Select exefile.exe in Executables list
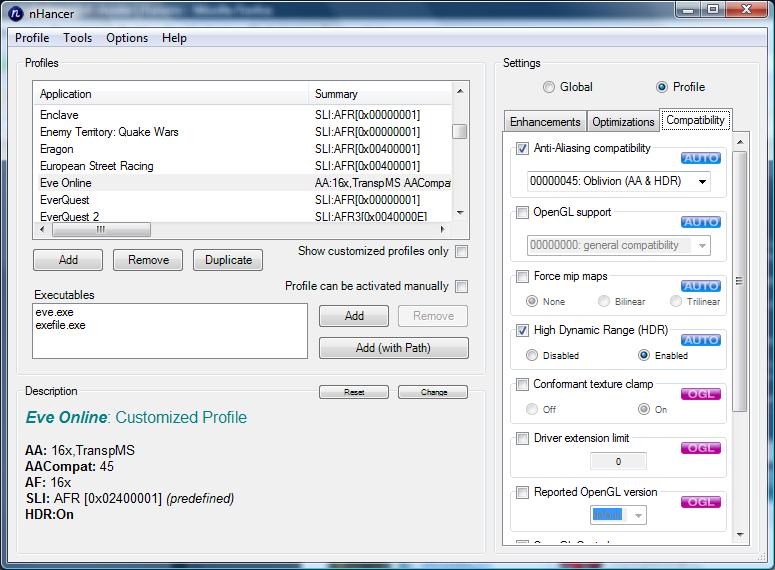775x570 pixels. [60, 325]
